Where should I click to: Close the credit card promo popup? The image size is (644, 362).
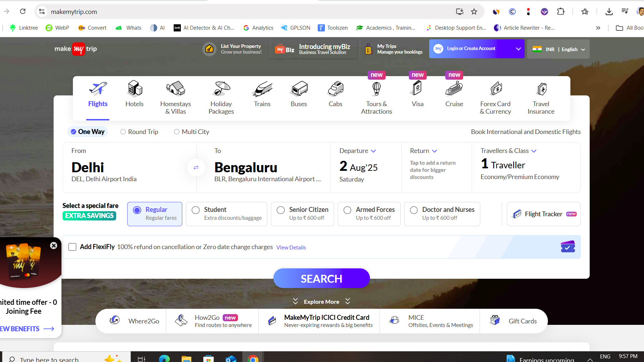click(x=54, y=246)
